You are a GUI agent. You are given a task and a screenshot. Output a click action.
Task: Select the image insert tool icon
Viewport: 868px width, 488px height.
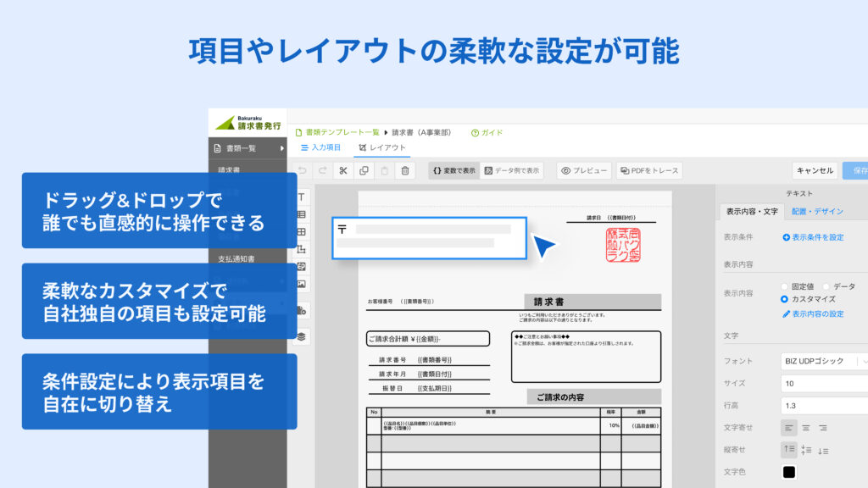click(x=301, y=285)
